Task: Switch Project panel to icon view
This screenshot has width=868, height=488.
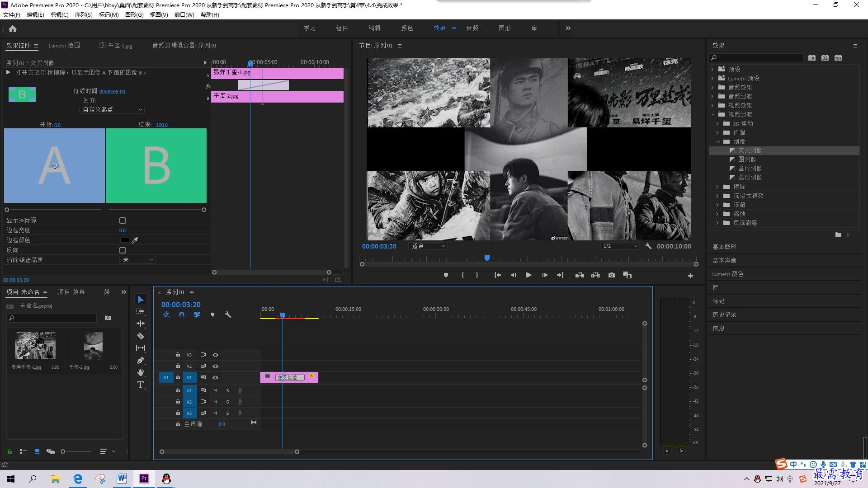Action: tap(37, 451)
